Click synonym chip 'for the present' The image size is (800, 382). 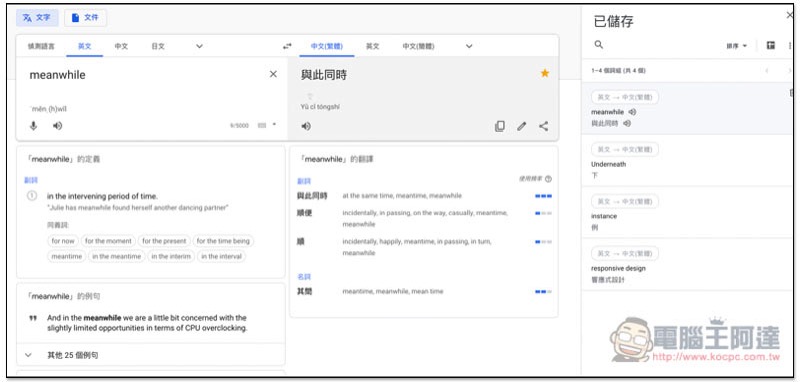pyautogui.click(x=164, y=241)
